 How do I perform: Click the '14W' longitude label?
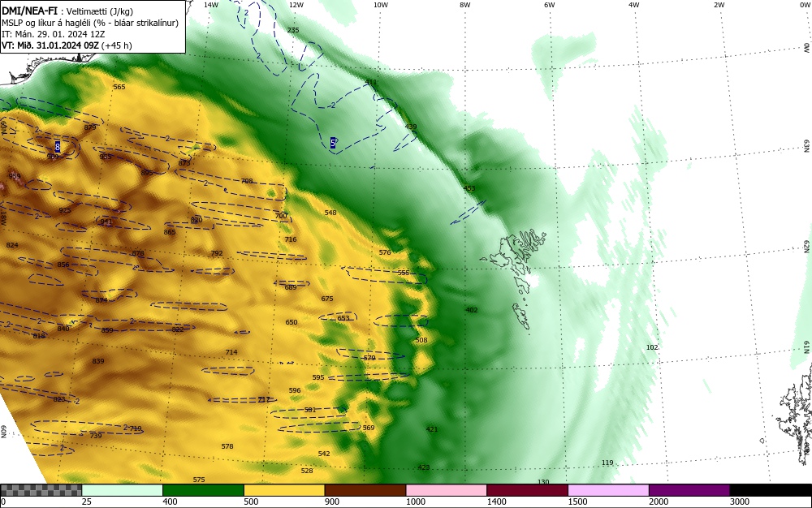[x=211, y=5]
